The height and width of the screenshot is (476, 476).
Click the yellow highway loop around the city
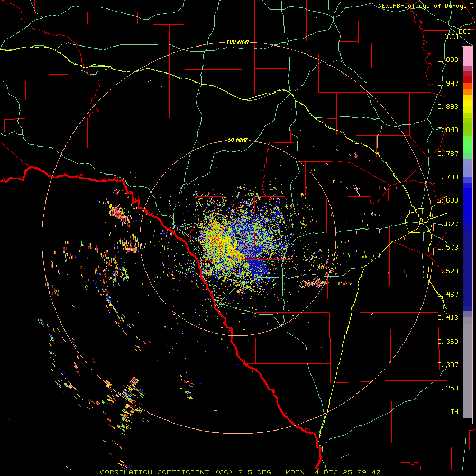(418, 221)
